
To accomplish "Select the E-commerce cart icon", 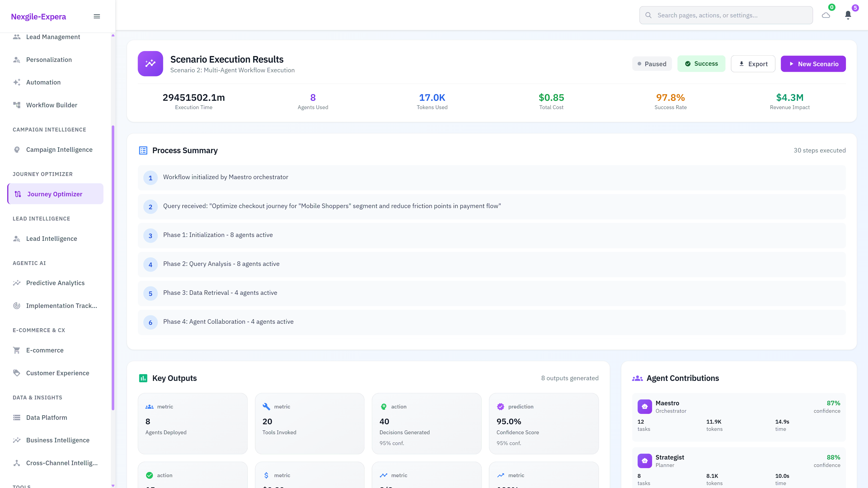I will click(x=17, y=350).
